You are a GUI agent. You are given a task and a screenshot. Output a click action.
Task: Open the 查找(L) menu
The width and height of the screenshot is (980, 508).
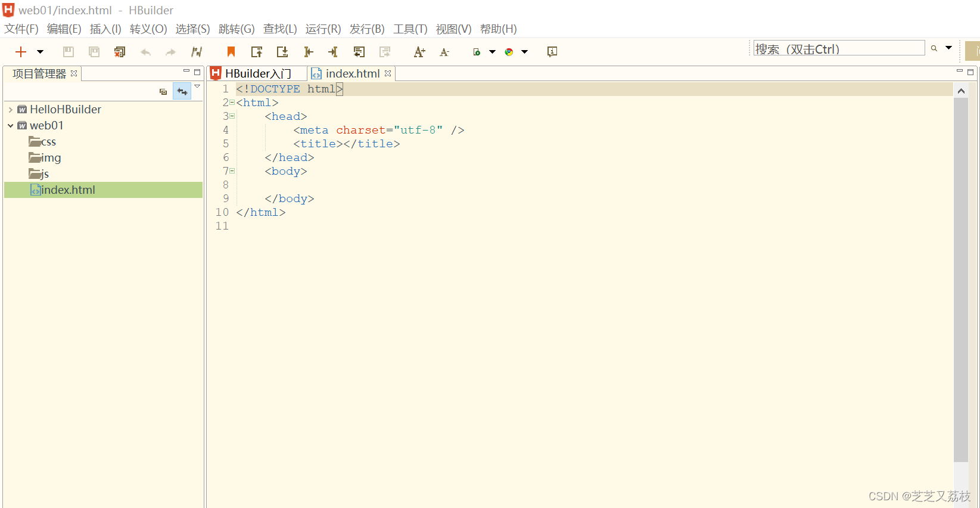[280, 29]
